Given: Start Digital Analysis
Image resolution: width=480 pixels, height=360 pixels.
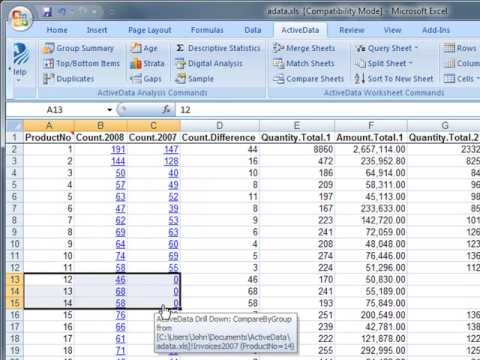Looking at the screenshot, I should 209,63.
